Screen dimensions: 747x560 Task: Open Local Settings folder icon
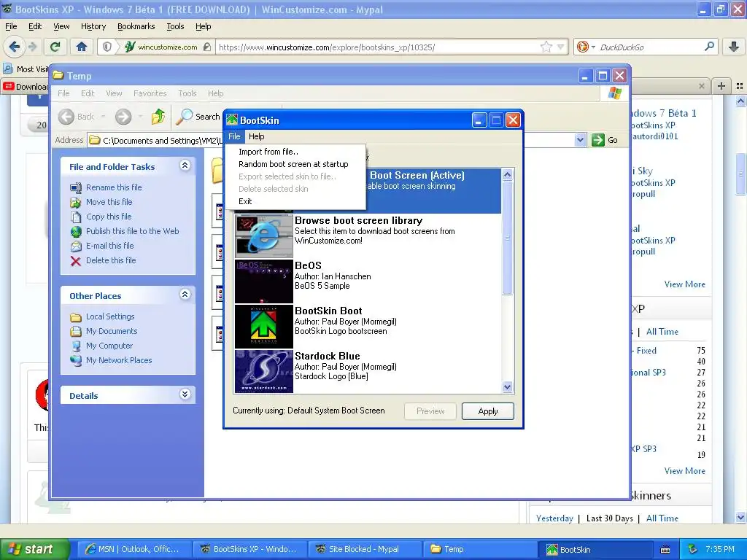pyautogui.click(x=76, y=317)
